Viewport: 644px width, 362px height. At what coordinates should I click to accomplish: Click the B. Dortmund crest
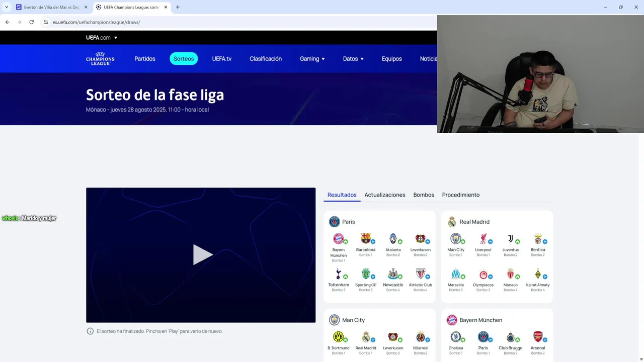[338, 337]
